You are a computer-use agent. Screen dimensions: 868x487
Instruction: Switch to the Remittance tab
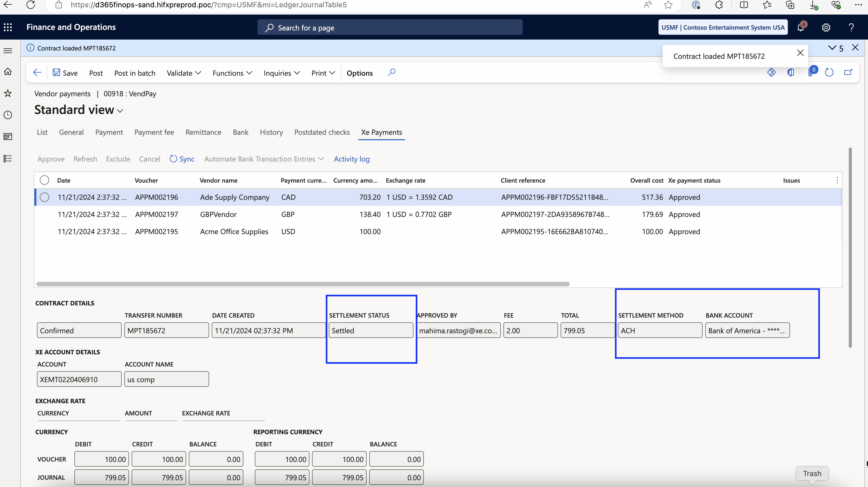tap(203, 132)
